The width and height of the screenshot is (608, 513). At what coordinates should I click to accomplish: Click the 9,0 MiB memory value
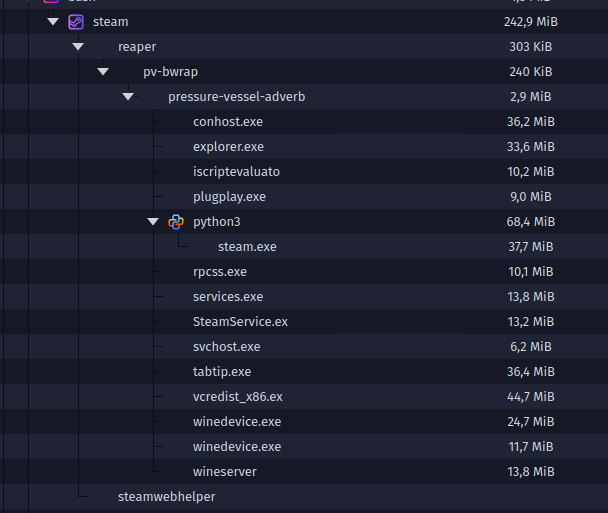pyautogui.click(x=531, y=197)
